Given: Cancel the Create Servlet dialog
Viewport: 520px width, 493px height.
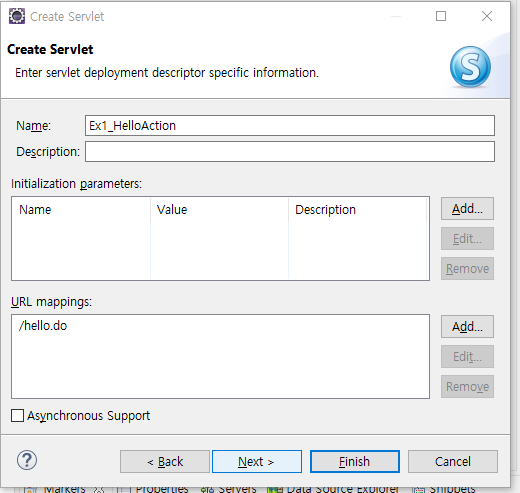Looking at the screenshot, I should [x=453, y=462].
